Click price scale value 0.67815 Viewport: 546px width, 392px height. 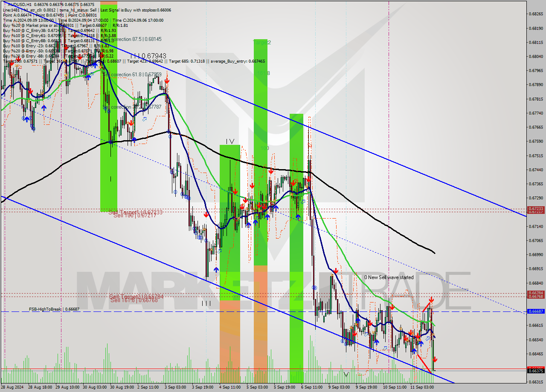pos(536,99)
